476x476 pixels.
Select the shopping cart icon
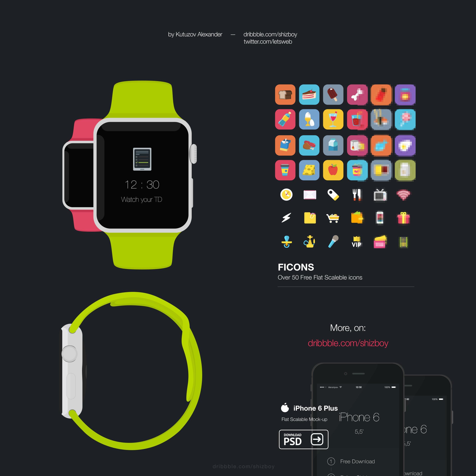(x=333, y=217)
